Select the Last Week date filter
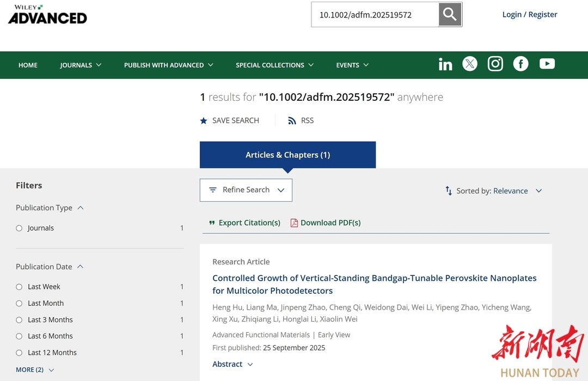Screen dimensions: 588x381 pyautogui.click(x=19, y=287)
